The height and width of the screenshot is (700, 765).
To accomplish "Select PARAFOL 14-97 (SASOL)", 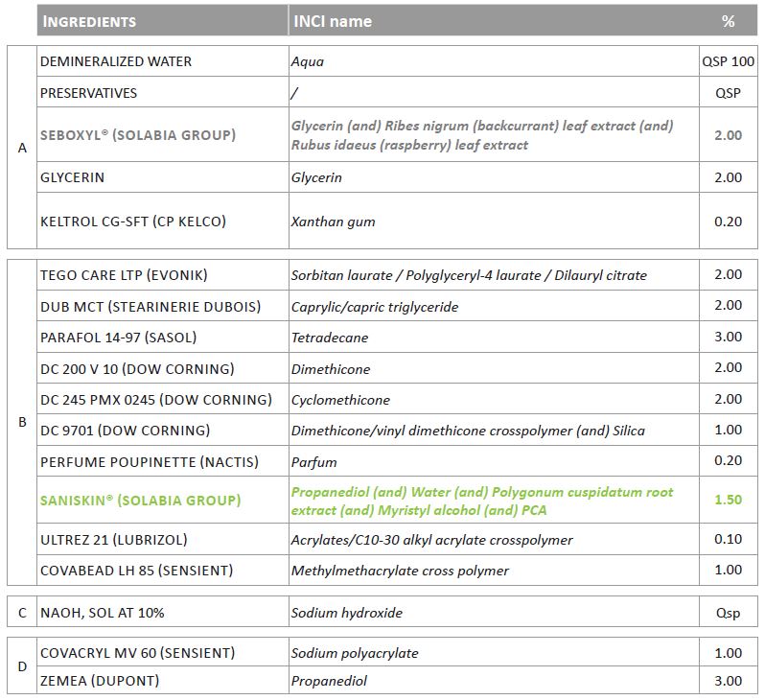I will 119,338.
